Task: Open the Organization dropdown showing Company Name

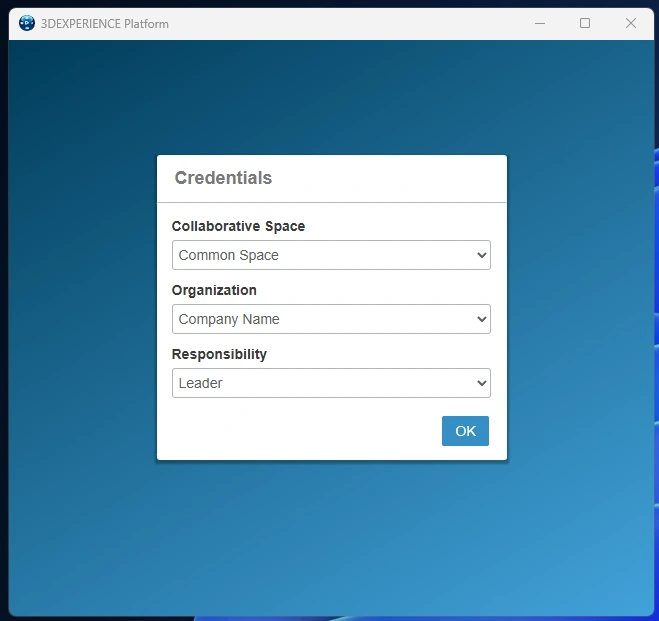Action: [x=331, y=319]
